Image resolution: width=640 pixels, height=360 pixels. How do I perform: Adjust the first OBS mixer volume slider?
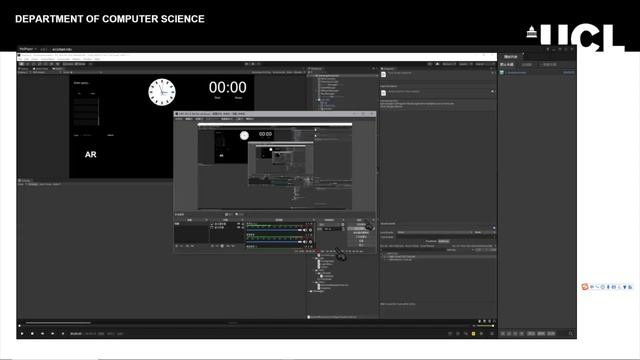click(274, 230)
